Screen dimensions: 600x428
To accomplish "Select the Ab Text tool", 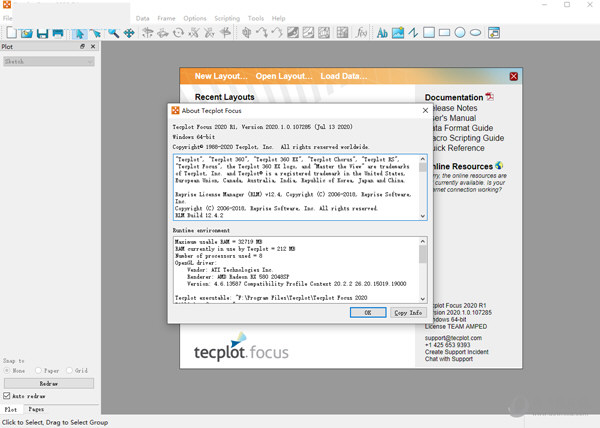I will [382, 33].
